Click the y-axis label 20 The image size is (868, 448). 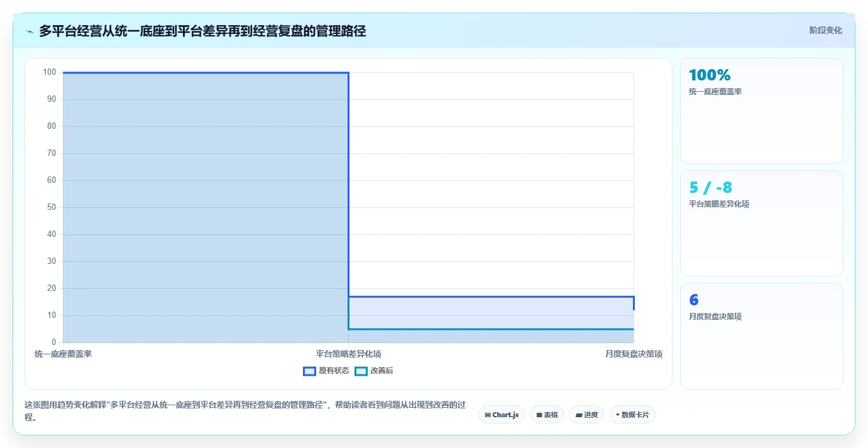(x=52, y=288)
